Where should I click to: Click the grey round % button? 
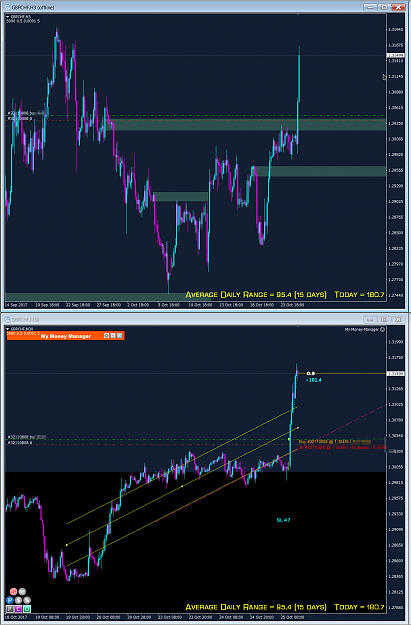tap(27, 600)
